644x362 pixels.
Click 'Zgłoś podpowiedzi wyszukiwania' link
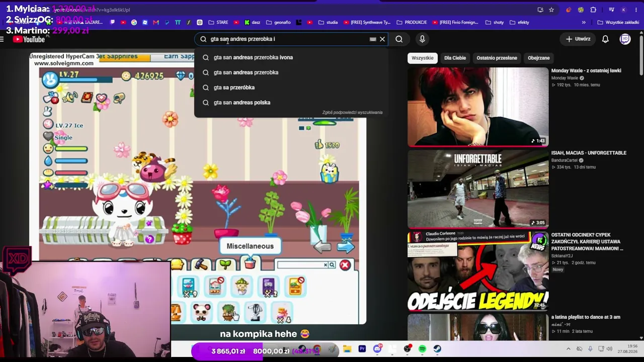point(352,112)
